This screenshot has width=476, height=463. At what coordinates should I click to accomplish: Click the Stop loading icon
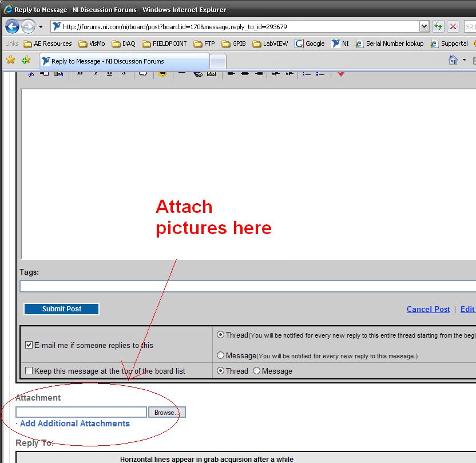453,26
